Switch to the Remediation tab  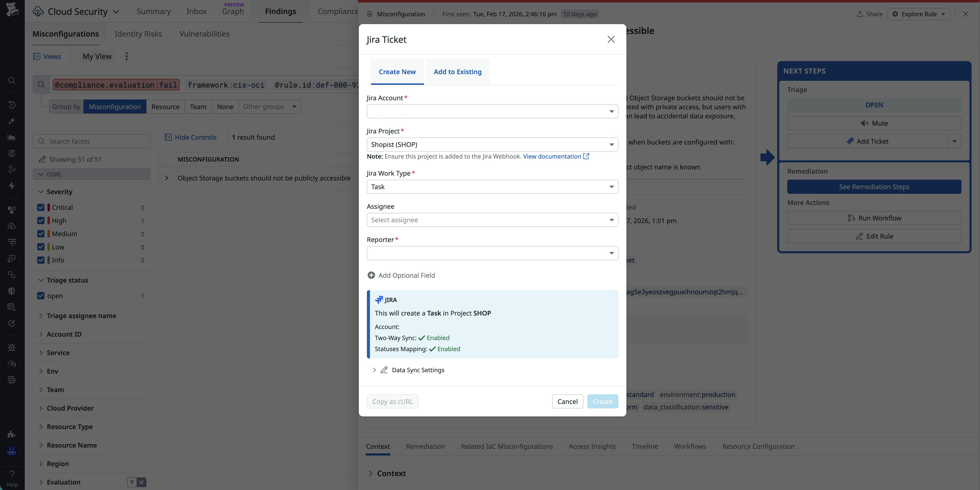coord(425,447)
